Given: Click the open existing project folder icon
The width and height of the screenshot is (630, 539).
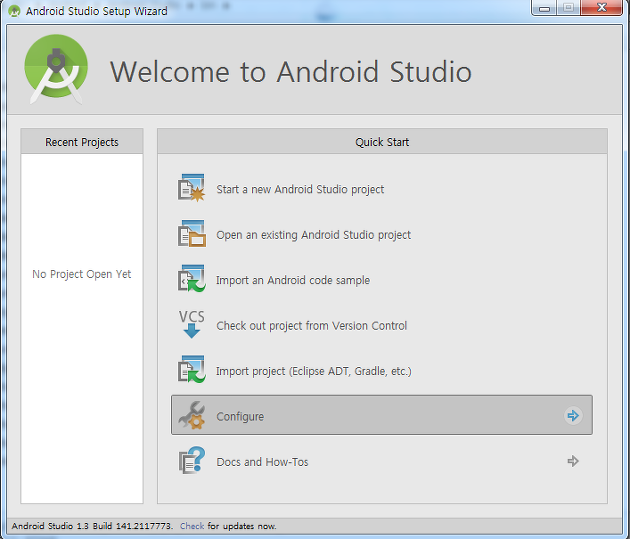Looking at the screenshot, I should pyautogui.click(x=192, y=234).
